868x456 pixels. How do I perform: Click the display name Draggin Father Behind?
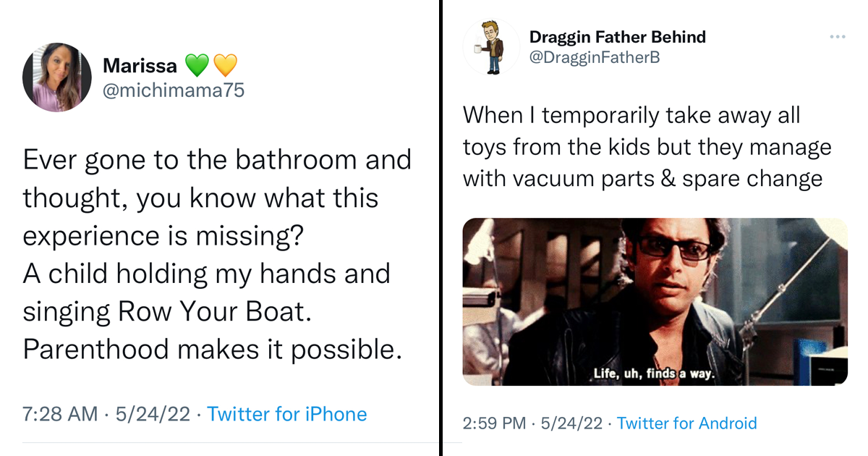tap(617, 36)
